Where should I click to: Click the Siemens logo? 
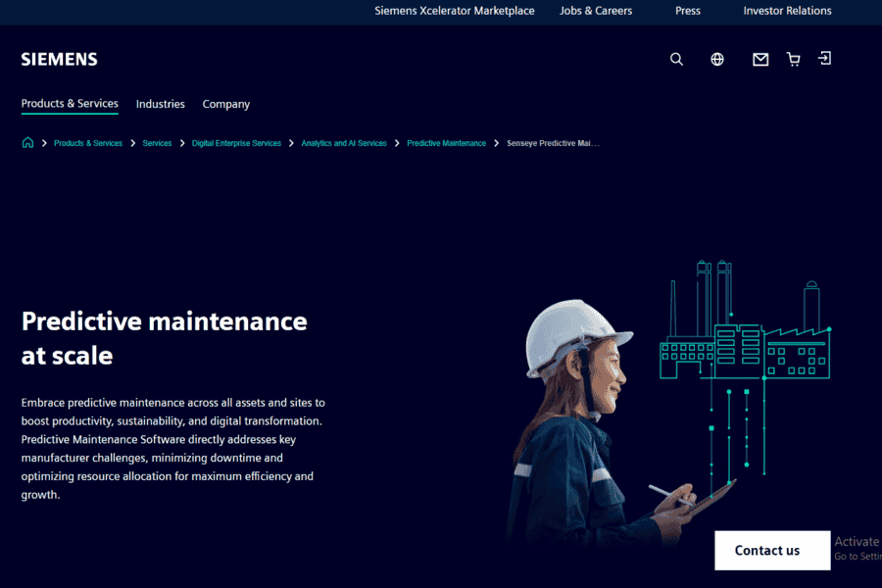(59, 59)
